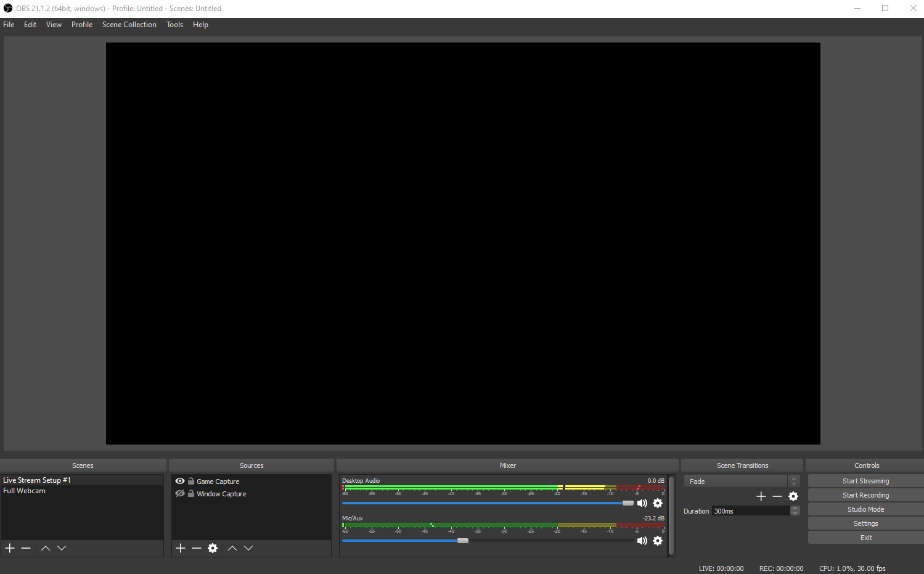Add a new scene with plus icon

(10, 548)
